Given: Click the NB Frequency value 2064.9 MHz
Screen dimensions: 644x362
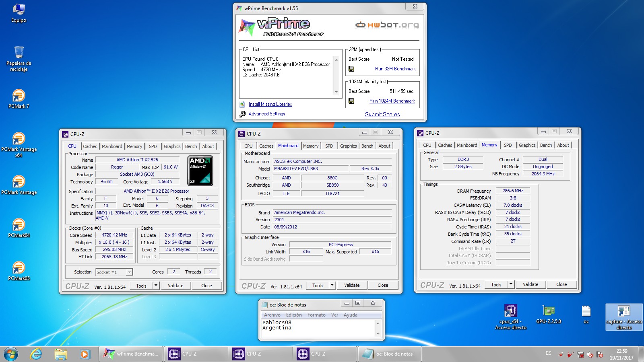Looking at the screenshot, I should pos(543,174).
